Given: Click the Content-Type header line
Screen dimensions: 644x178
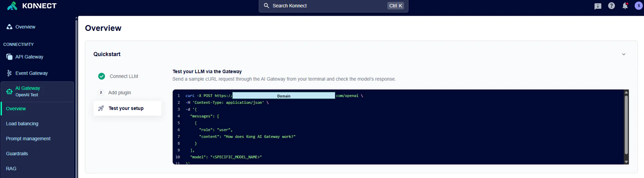Looking at the screenshot, I should pos(227,103).
